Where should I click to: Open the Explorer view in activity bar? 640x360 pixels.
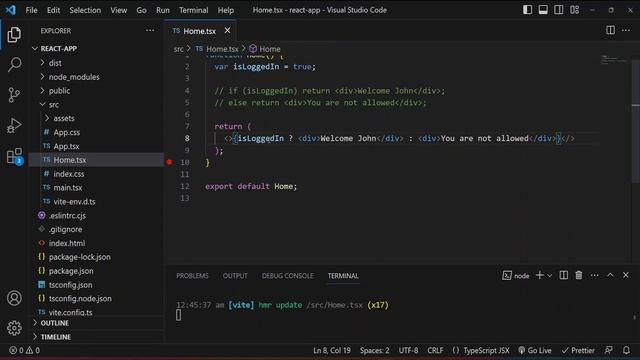pyautogui.click(x=14, y=34)
